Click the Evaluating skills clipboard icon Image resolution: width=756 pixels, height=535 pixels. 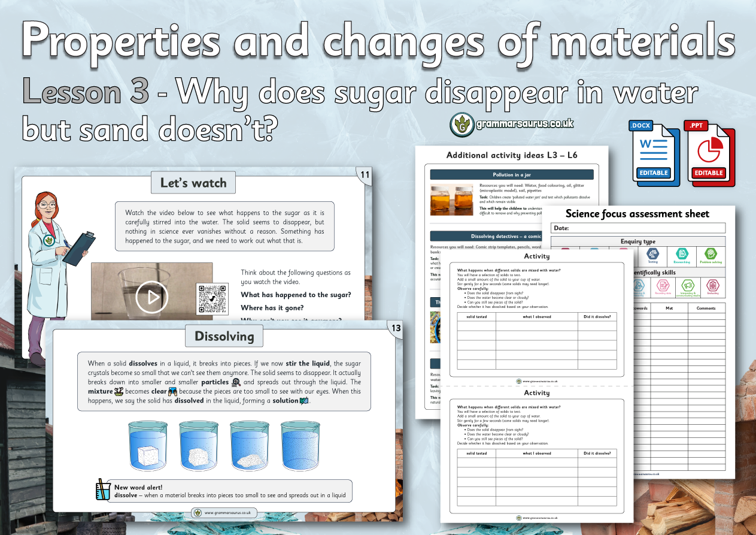tap(712, 286)
